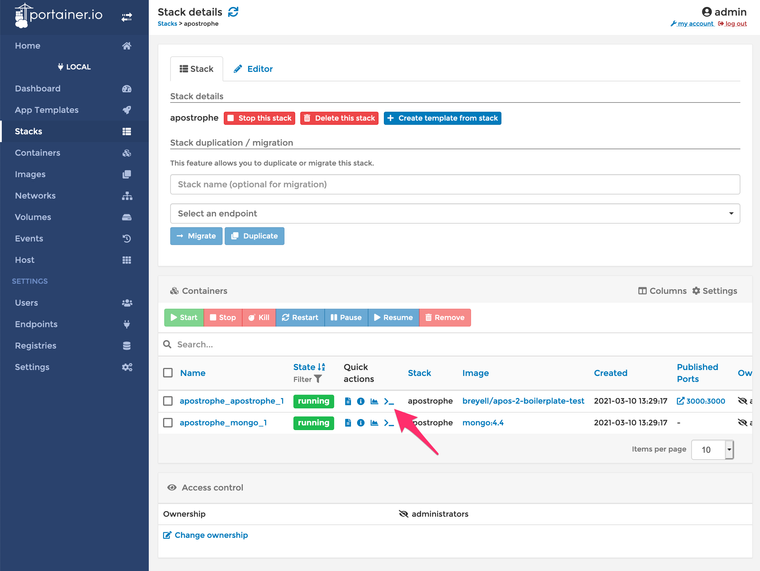Toggle the select-all containers checkbox
This screenshot has height=571, width=760.
pyautogui.click(x=168, y=373)
